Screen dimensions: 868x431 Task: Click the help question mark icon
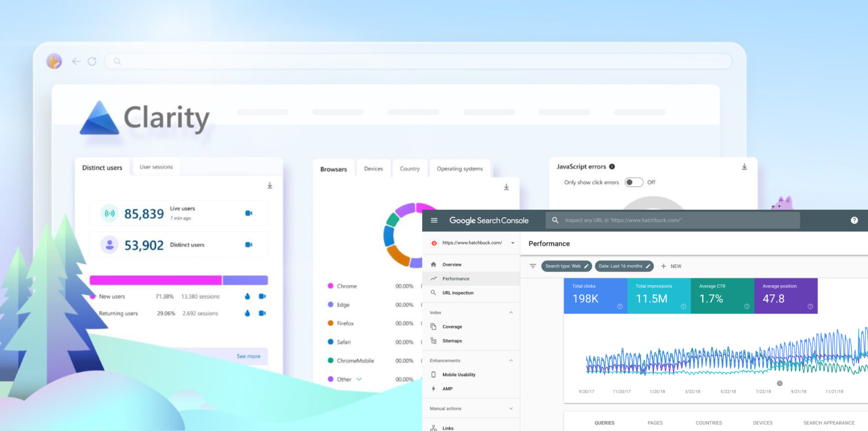pyautogui.click(x=854, y=220)
